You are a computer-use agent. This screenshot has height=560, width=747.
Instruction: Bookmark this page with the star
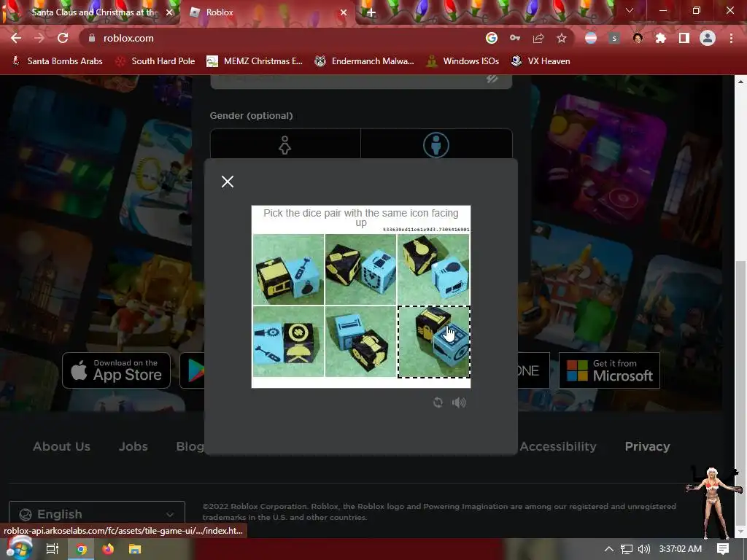(562, 38)
